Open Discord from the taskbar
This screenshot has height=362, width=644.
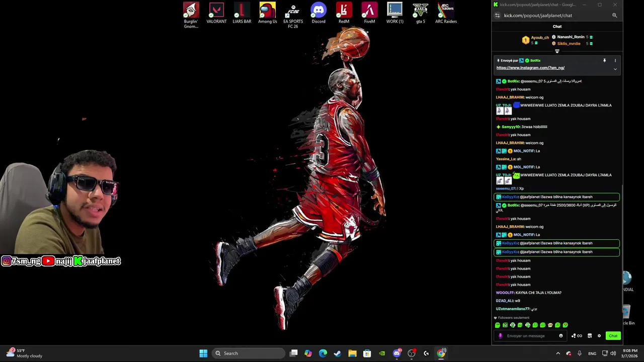coord(397,353)
